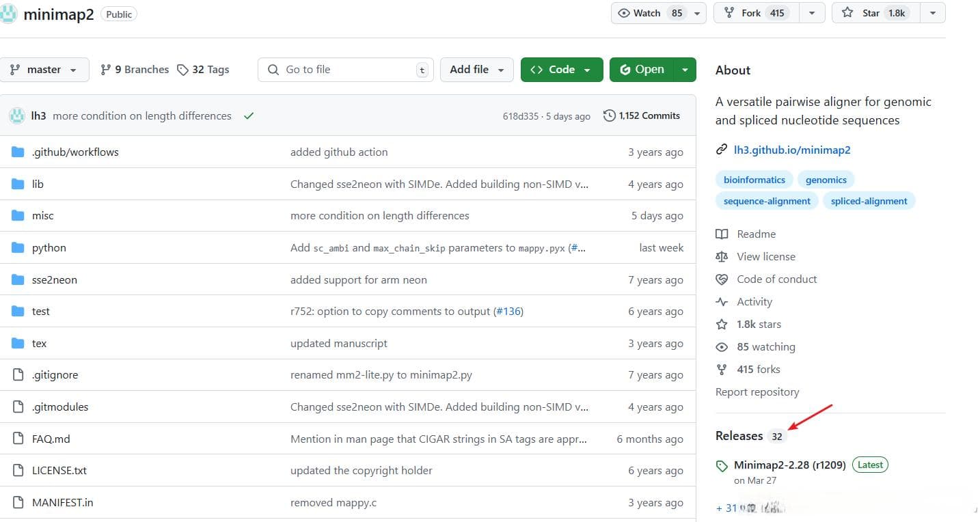The image size is (980, 522).
Task: Open the Releases 32 heading link
Action: click(x=750, y=436)
